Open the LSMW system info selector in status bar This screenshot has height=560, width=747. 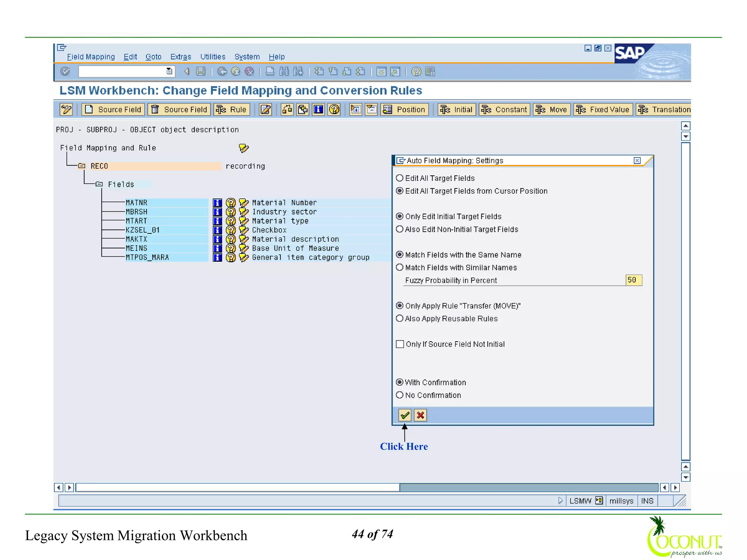(x=599, y=501)
